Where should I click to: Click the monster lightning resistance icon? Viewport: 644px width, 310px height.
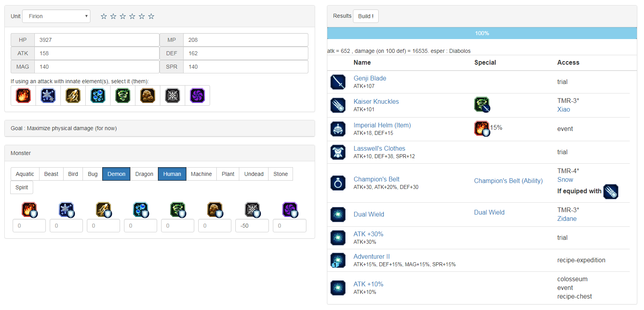pyautogui.click(x=103, y=210)
